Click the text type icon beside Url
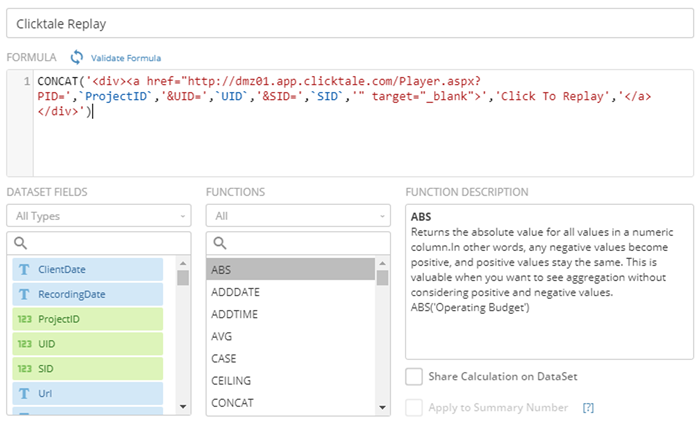The image size is (700, 421). pos(23,393)
